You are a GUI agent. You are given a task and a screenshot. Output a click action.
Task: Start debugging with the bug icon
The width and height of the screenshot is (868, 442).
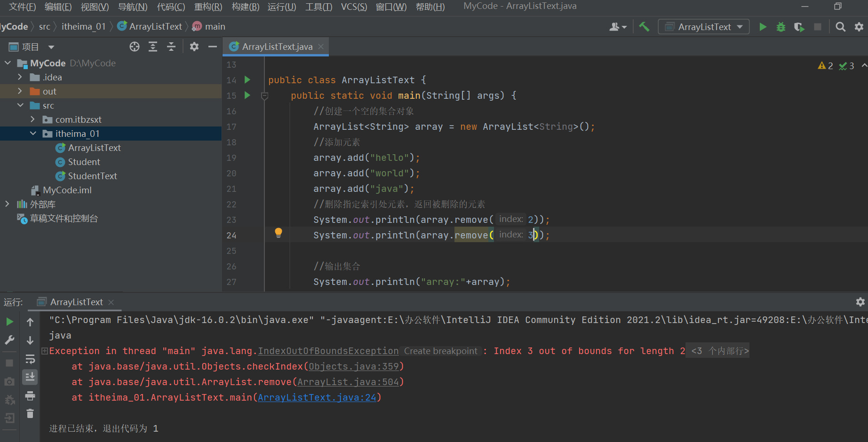781,27
